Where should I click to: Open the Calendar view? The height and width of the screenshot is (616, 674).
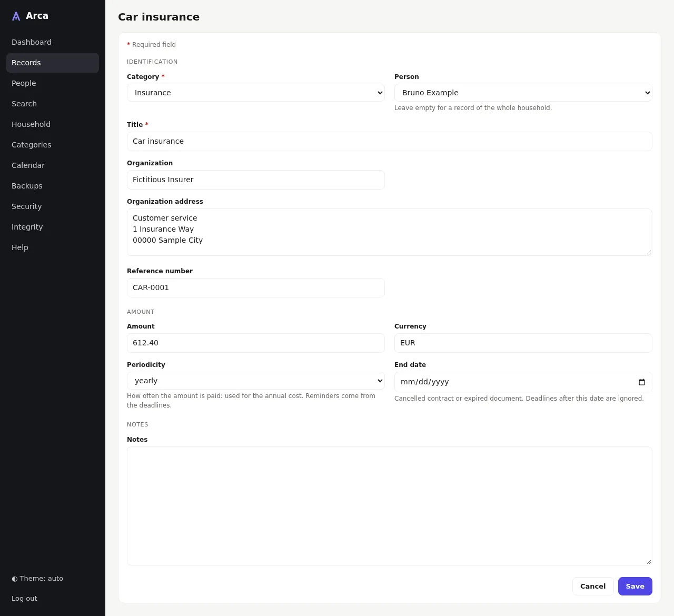pos(53,165)
